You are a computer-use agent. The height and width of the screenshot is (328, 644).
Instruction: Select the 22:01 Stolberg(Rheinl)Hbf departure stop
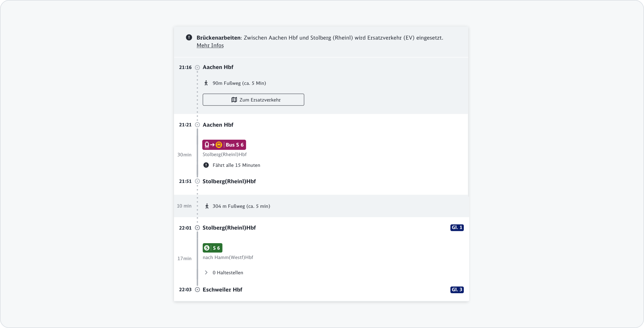(229, 228)
